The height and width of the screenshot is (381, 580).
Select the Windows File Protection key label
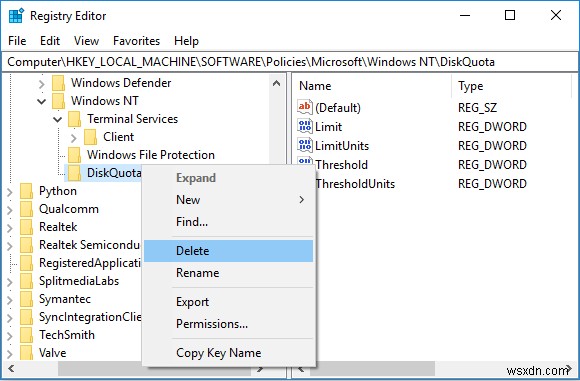(x=151, y=155)
